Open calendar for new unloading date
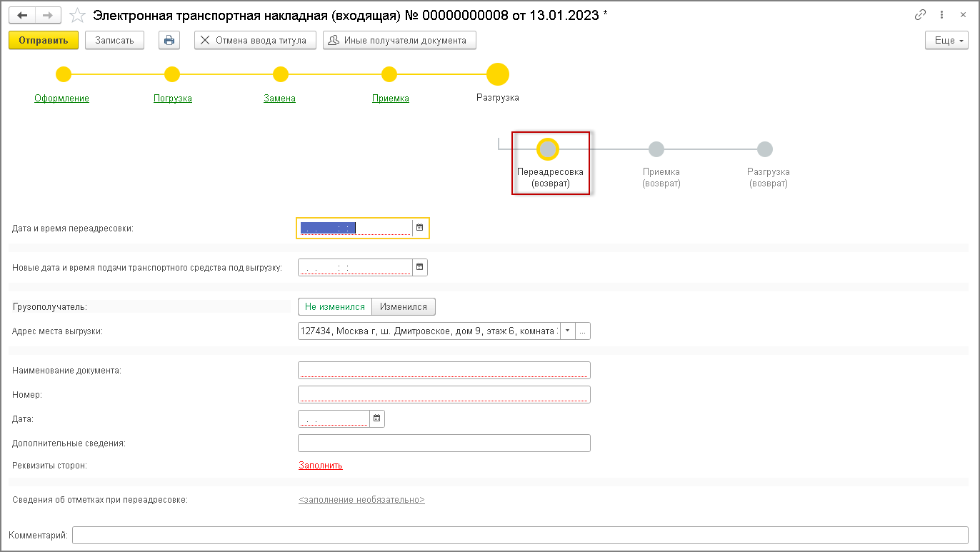This screenshot has width=980, height=552. (420, 267)
